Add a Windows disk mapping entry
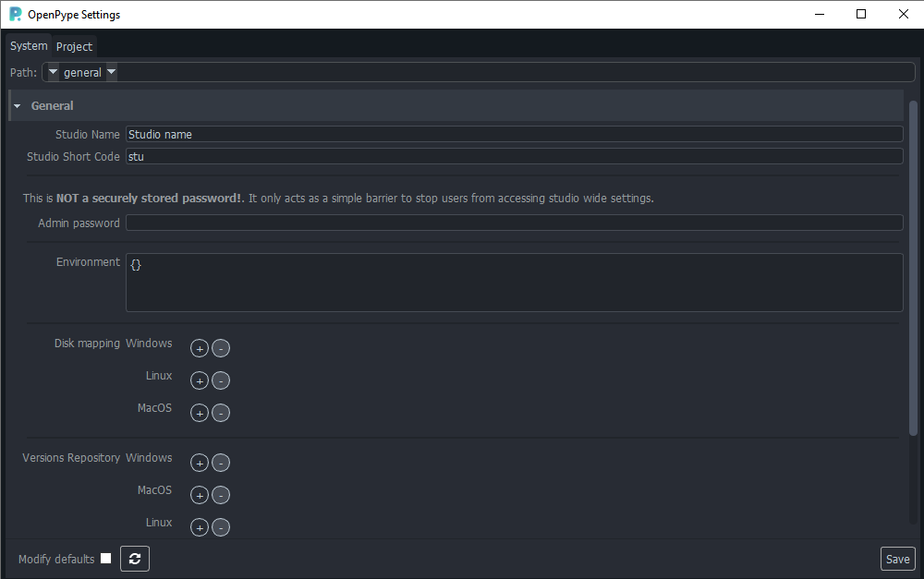The image size is (924, 579). click(x=200, y=348)
